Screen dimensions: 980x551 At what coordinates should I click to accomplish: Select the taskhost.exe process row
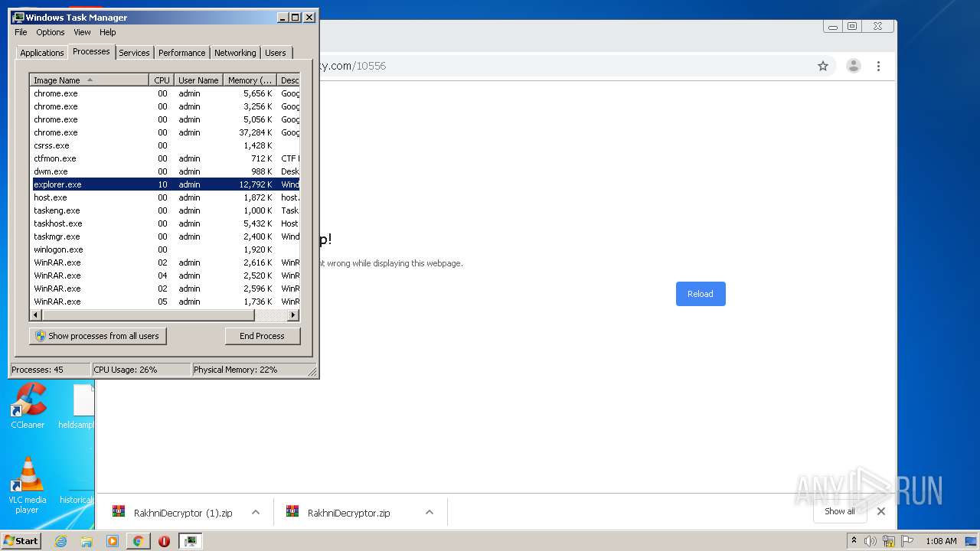pyautogui.click(x=165, y=223)
